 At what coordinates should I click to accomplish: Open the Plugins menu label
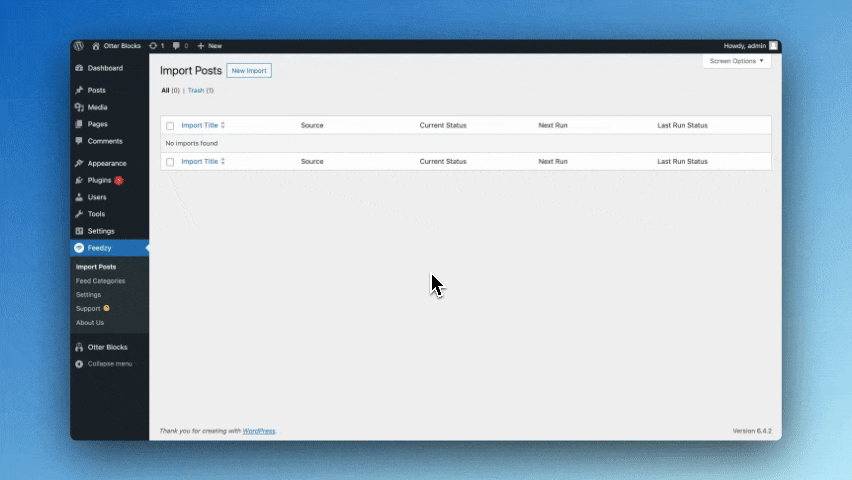click(x=99, y=180)
